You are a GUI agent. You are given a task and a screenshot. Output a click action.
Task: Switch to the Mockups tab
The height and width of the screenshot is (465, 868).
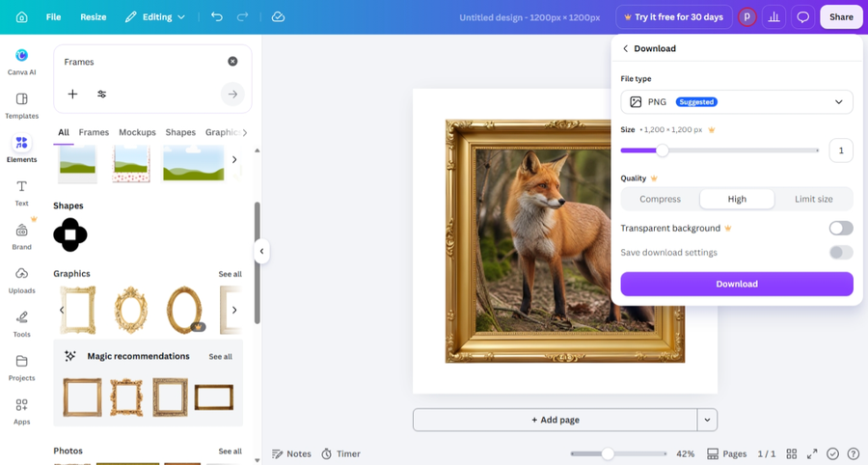point(137,132)
